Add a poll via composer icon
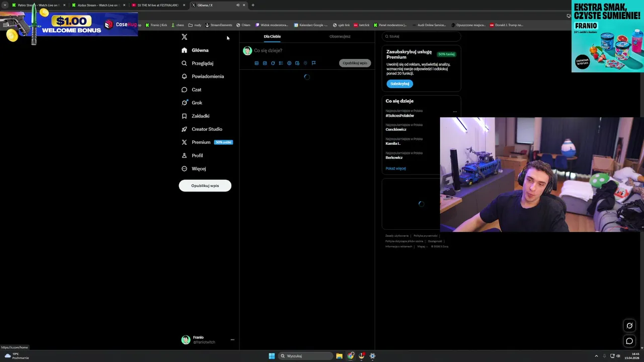The width and height of the screenshot is (644, 362). tap(281, 63)
